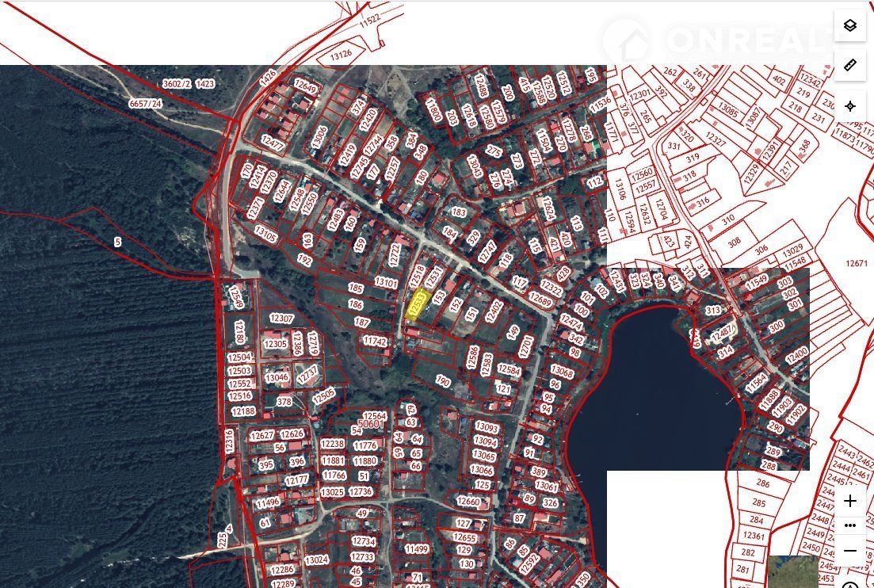This screenshot has width=874, height=588.
Task: Click the parcel labeled 13101
Action: click(386, 283)
